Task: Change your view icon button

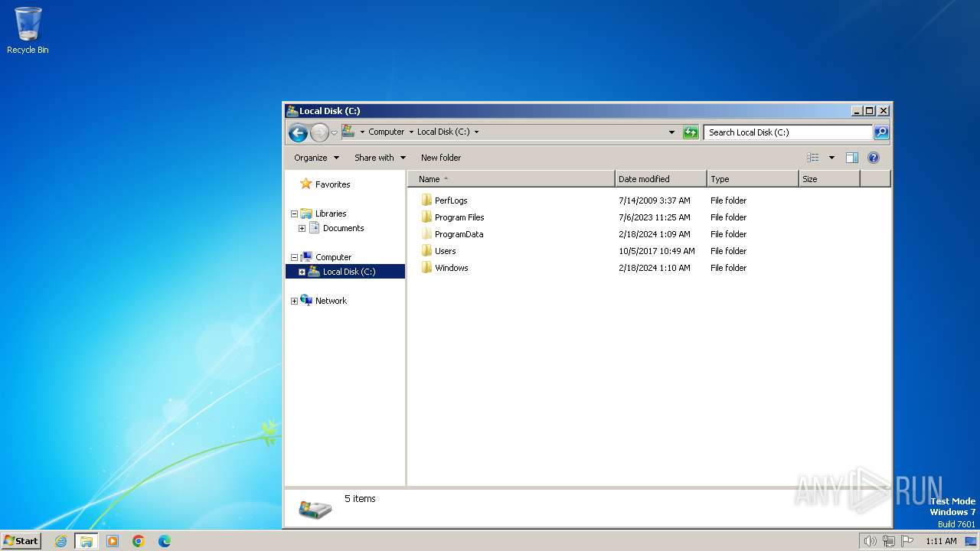Action: (813, 158)
